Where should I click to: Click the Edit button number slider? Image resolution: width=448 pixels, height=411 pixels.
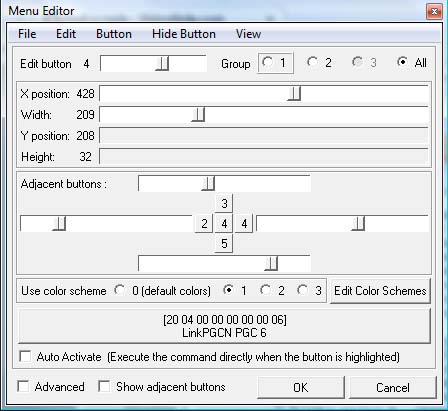point(153,63)
